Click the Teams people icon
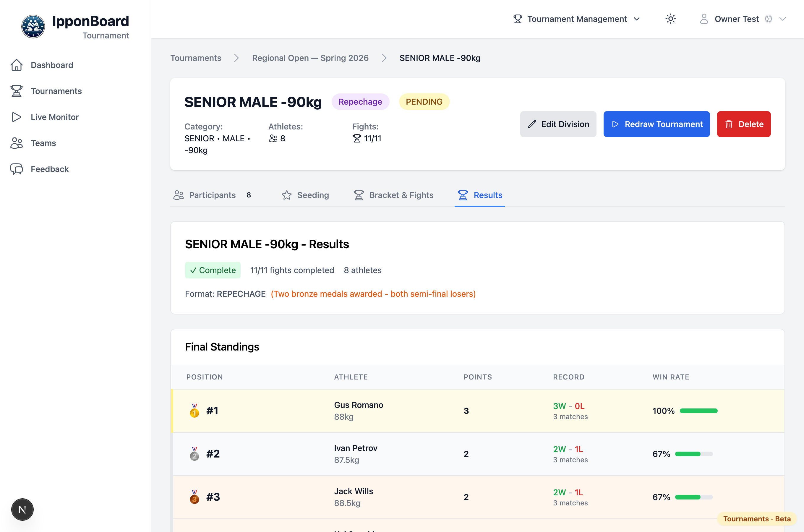 [16, 143]
